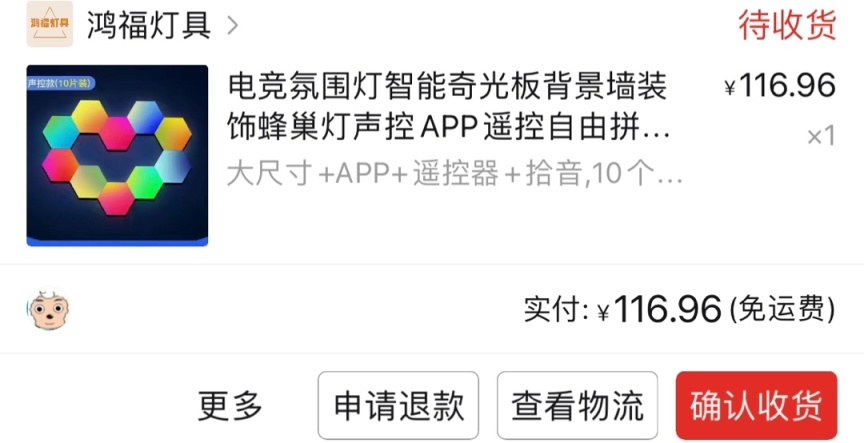Image resolution: width=864 pixels, height=443 pixels.
Task: Tap the 实付 label
Action: pos(556,309)
